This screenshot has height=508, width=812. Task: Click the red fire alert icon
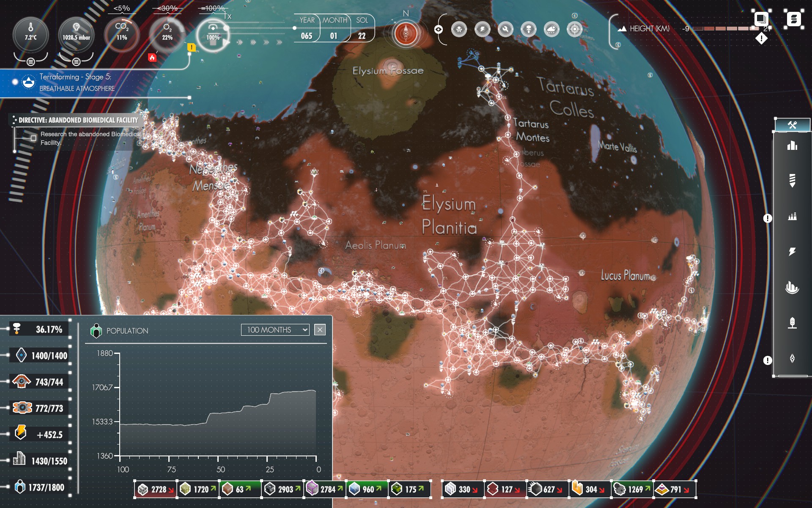[x=152, y=58]
